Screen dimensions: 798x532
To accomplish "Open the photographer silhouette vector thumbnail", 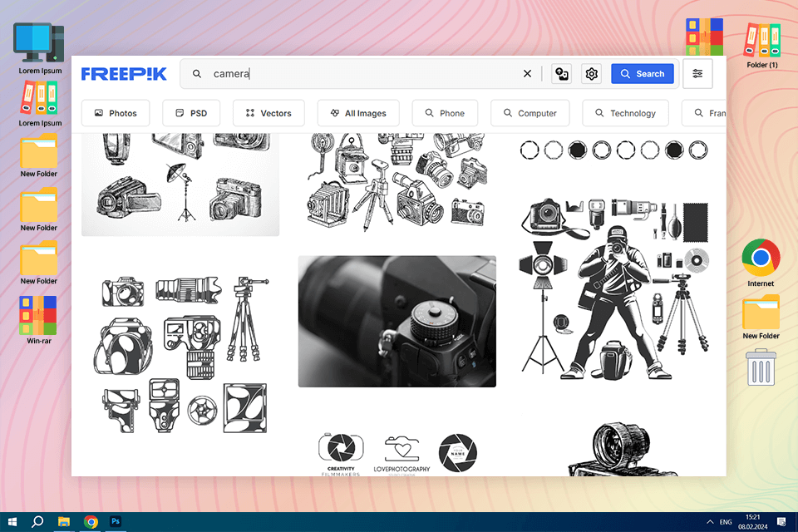I will tap(614, 289).
